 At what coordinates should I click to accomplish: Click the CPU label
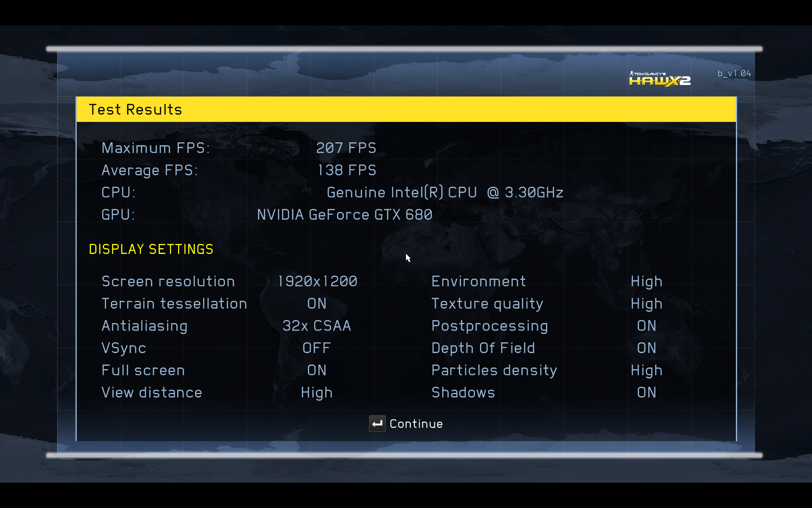(118, 193)
